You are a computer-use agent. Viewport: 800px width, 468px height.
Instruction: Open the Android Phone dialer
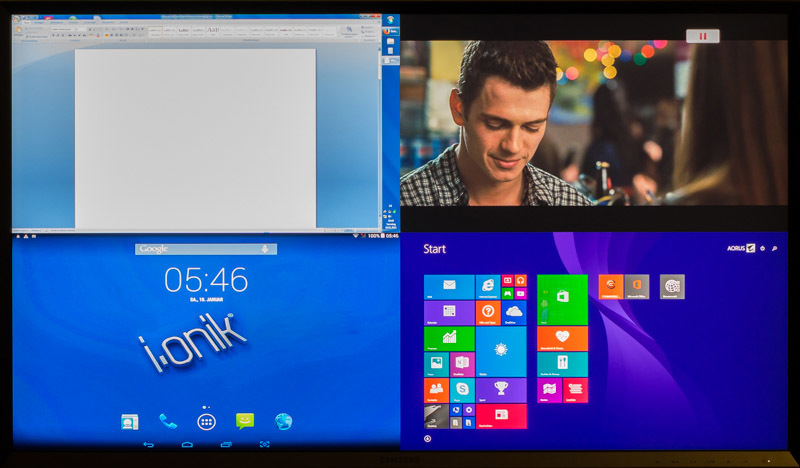point(168,422)
